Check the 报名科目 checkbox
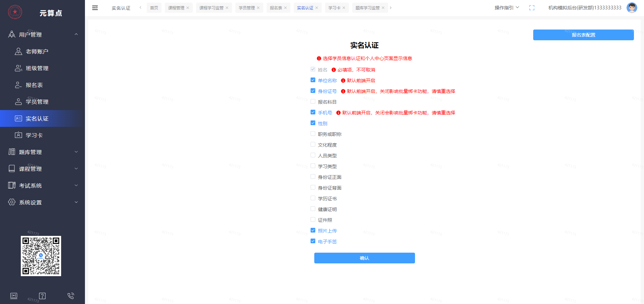 coord(313,101)
